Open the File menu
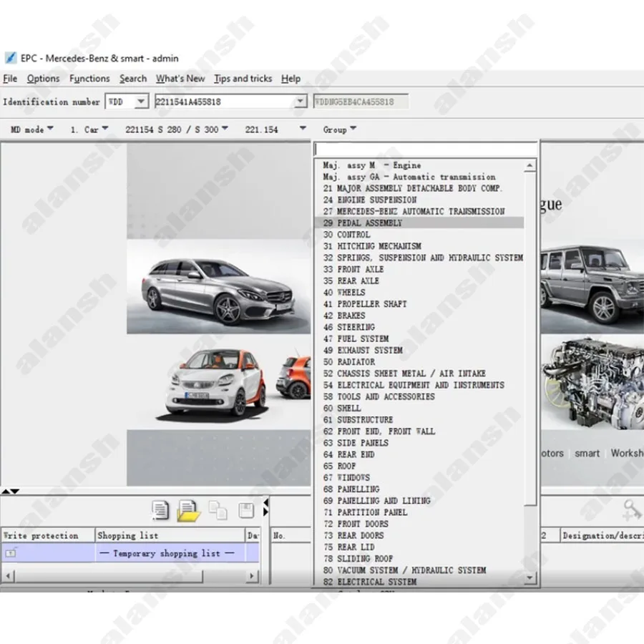 10,79
